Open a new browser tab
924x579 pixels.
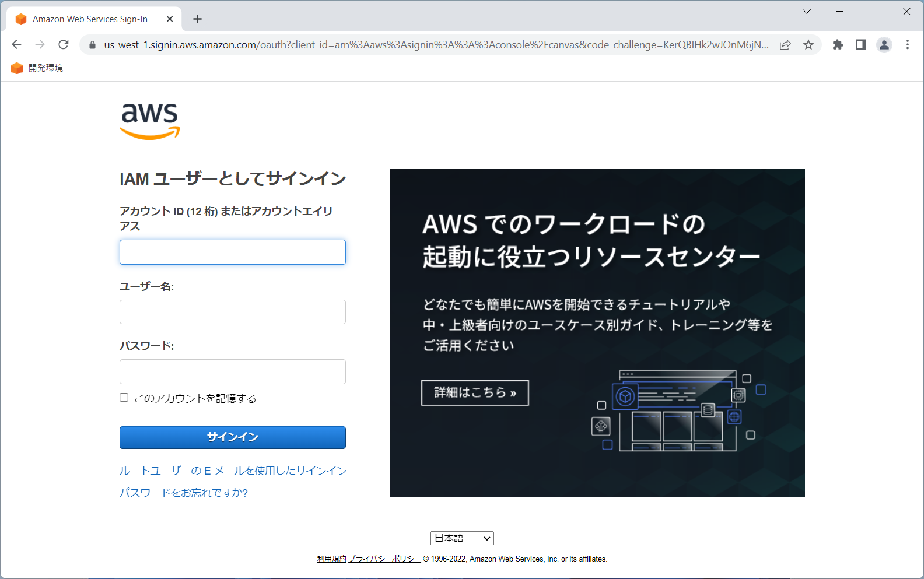coord(198,19)
